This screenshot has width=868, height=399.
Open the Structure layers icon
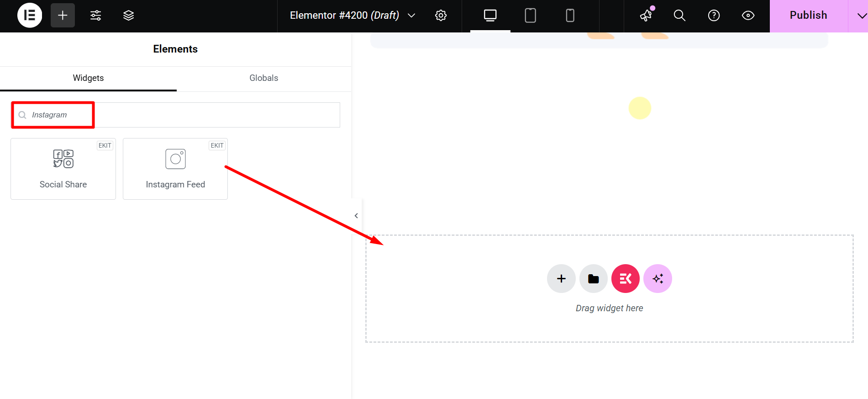click(128, 16)
